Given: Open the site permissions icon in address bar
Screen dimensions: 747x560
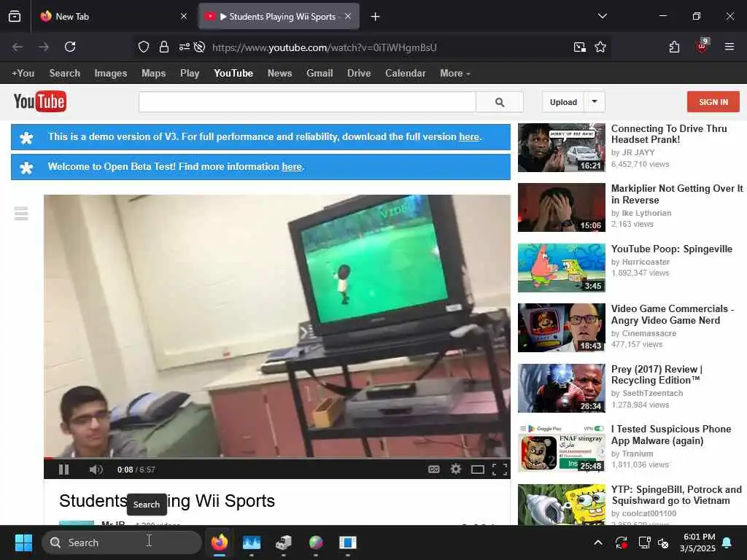Looking at the screenshot, I should point(185,47).
